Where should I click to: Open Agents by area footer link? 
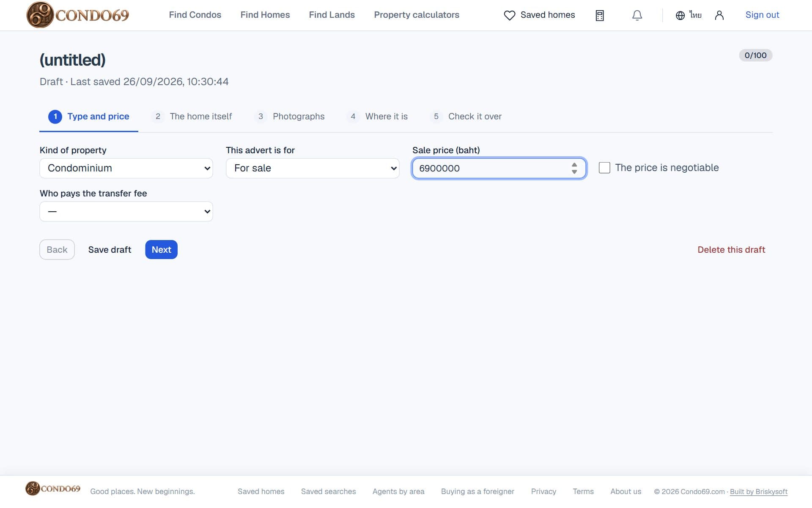click(398, 491)
